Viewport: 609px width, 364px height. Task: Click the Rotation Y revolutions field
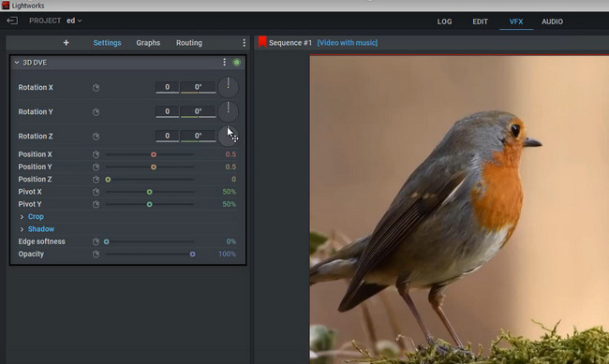point(167,111)
